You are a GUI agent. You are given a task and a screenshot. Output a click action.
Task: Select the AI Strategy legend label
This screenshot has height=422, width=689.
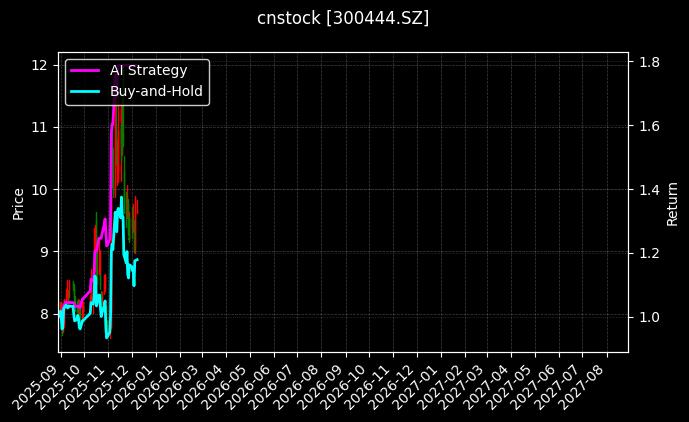click(149, 70)
